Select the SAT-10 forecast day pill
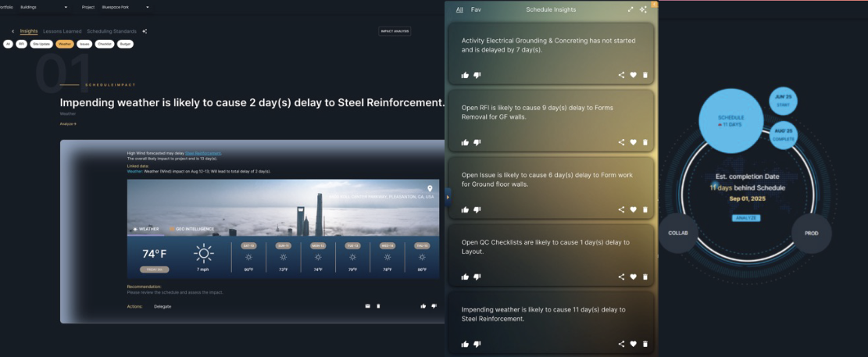 tap(248, 245)
